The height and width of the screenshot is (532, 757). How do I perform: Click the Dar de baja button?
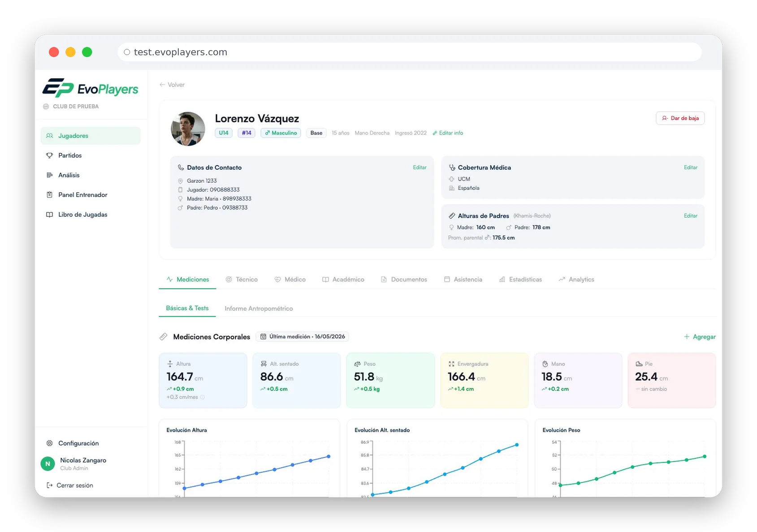point(680,118)
